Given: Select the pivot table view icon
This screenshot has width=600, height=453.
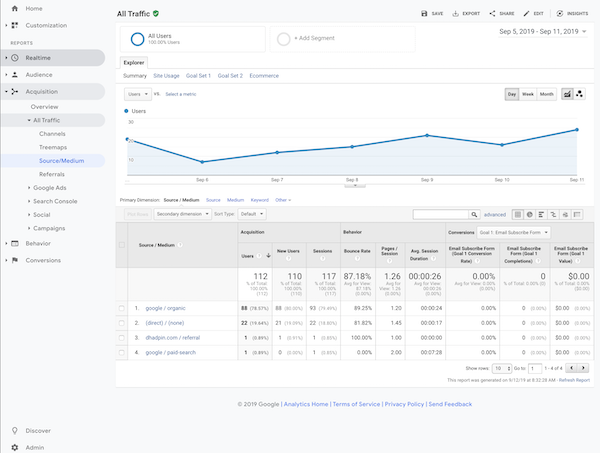Looking at the screenshot, I should click(577, 214).
